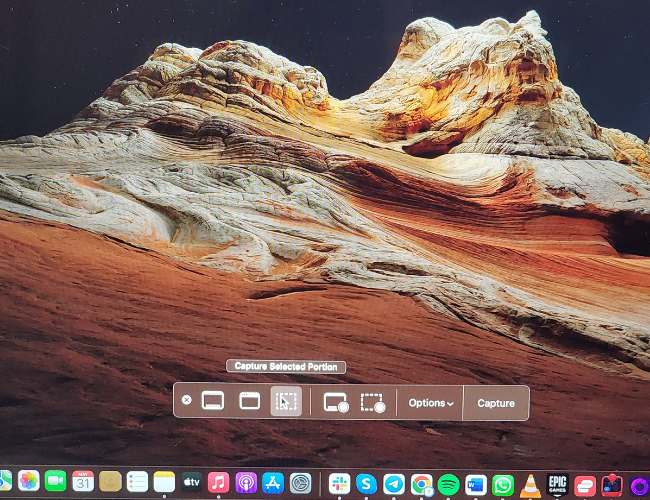Open Contacts app in the dock
Screen dimensions: 650x500
click(110, 481)
